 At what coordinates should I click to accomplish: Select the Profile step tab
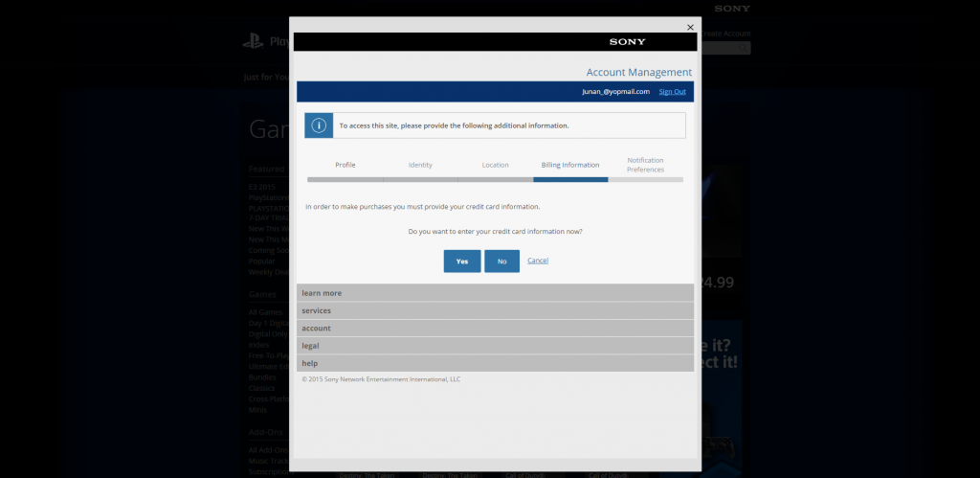345,165
